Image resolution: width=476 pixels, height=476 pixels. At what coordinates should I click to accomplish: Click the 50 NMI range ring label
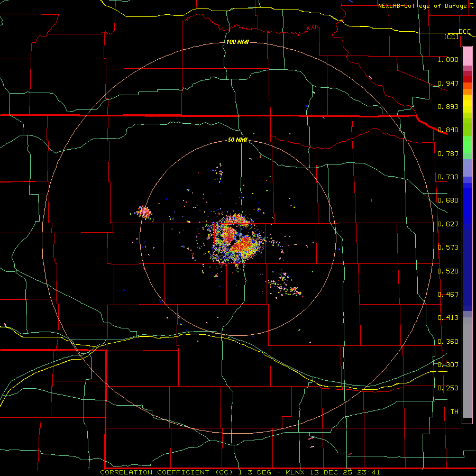pos(237,140)
